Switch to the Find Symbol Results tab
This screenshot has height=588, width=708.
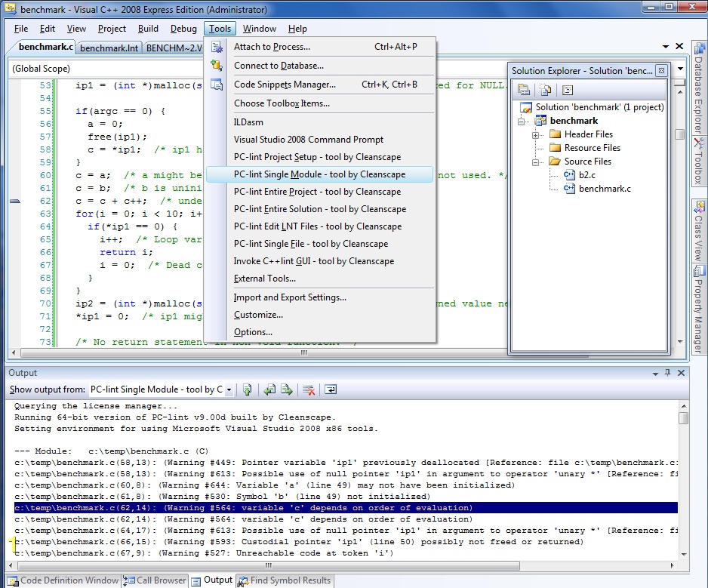[x=285, y=580]
